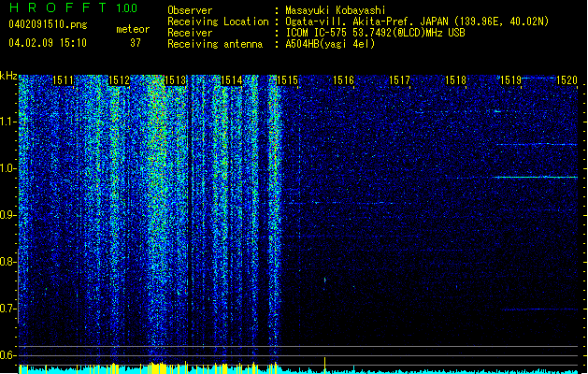
Task: Click the antenna value A504HB(yagi 4el)
Action: (330, 44)
